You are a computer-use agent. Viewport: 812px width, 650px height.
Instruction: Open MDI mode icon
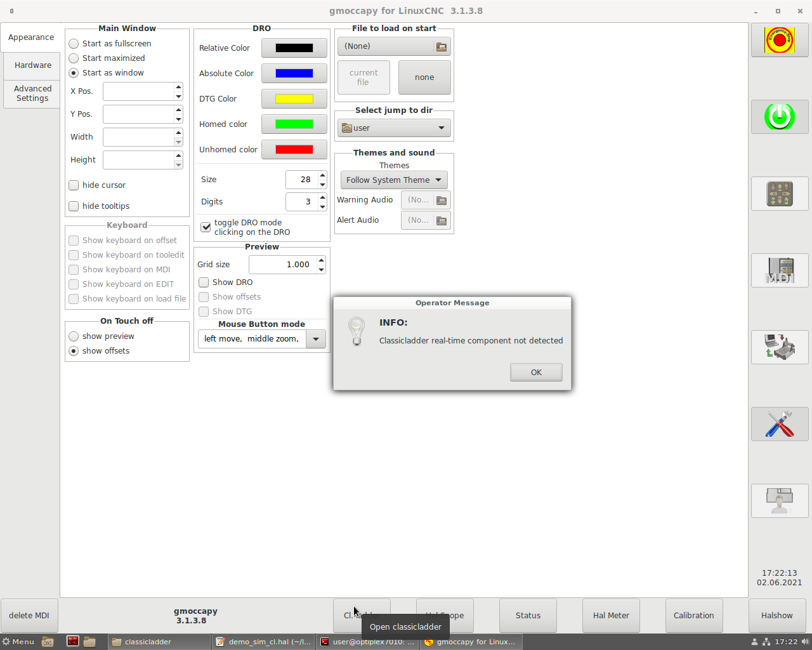point(780,270)
